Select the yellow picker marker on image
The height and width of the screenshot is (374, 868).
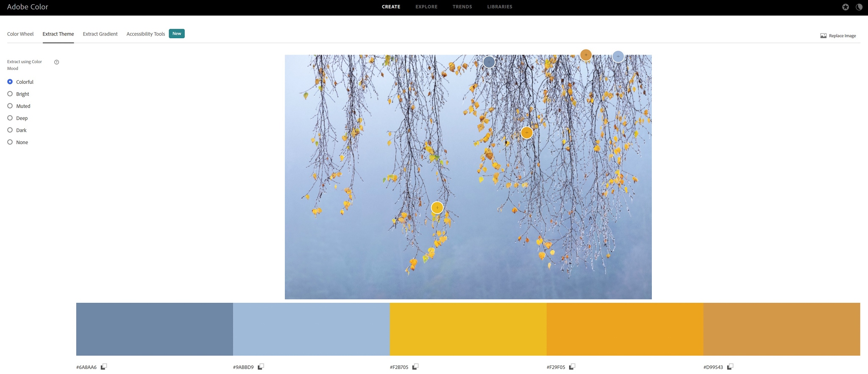click(x=437, y=208)
